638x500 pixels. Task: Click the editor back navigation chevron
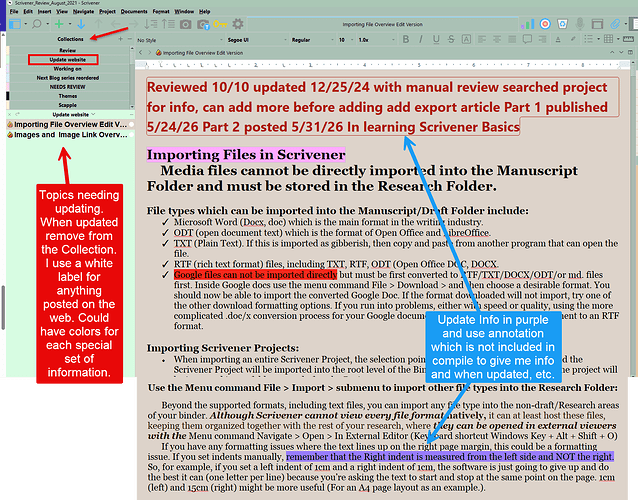coord(140,52)
